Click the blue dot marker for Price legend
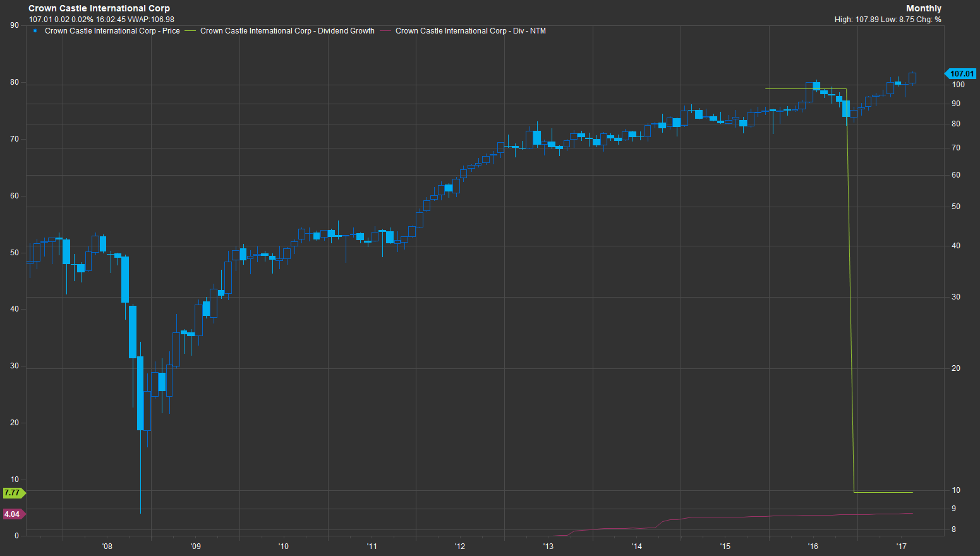This screenshot has height=556, width=980. pos(35,30)
